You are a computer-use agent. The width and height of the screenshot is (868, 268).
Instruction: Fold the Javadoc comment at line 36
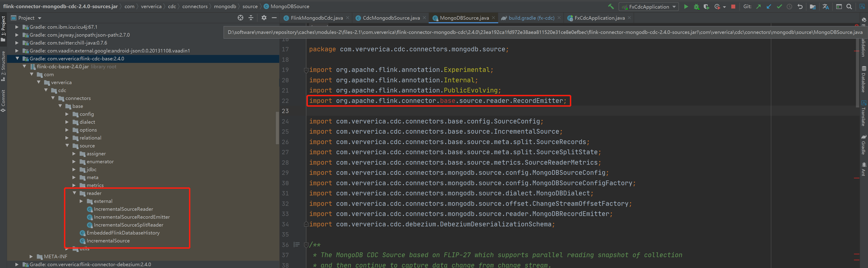point(306,245)
